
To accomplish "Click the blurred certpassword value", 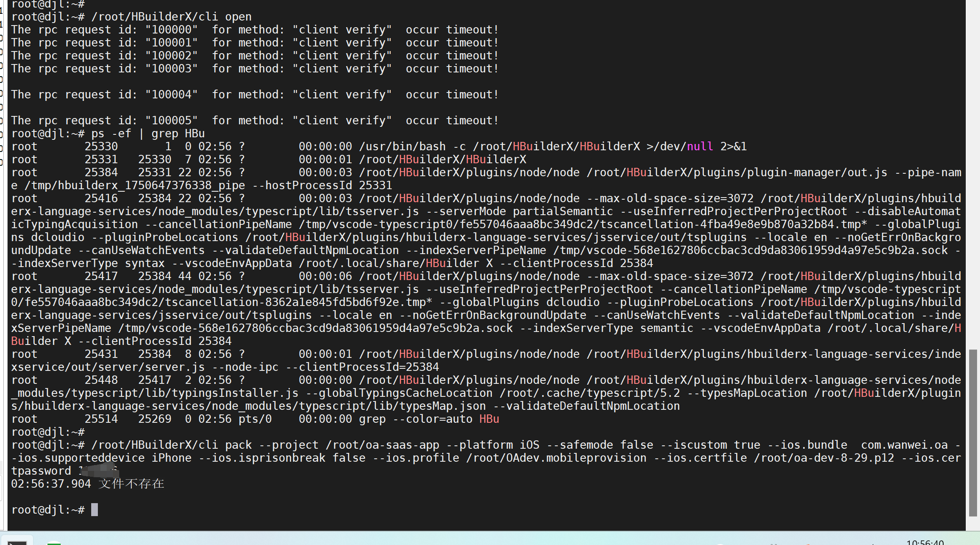I will pyautogui.click(x=100, y=470).
